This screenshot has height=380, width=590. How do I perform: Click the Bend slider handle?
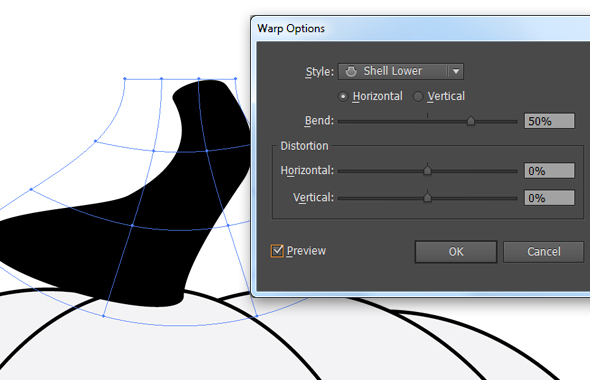click(x=471, y=121)
